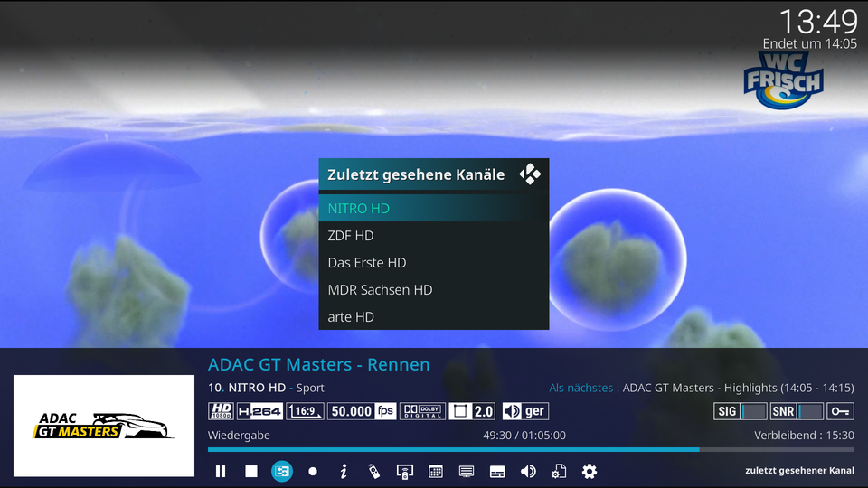The image size is (868, 488).
Task: Click the tilted remote control icon
Action: coord(374,472)
